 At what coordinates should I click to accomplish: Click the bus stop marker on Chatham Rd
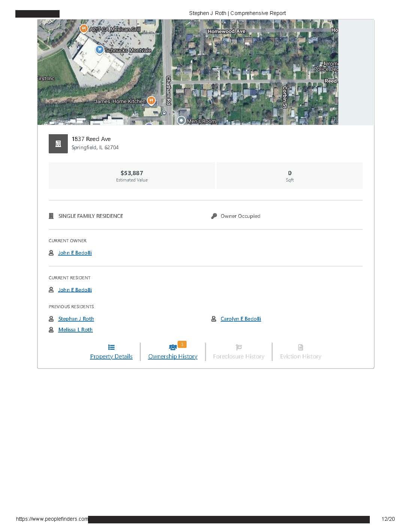(164, 112)
